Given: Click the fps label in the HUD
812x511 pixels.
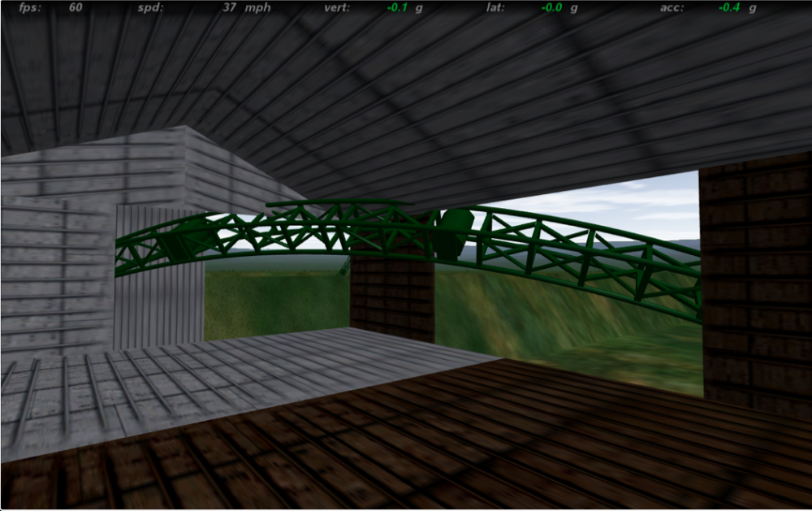Looking at the screenshot, I should 30,8.
